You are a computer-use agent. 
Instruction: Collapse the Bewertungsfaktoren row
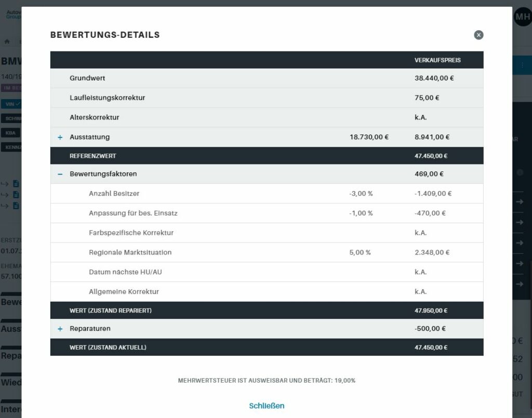[60, 174]
